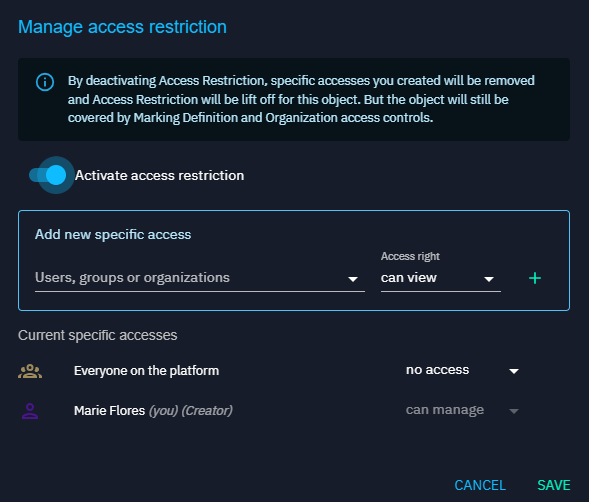589x502 pixels.
Task: Click the Activate access restriction label
Action: click(159, 175)
